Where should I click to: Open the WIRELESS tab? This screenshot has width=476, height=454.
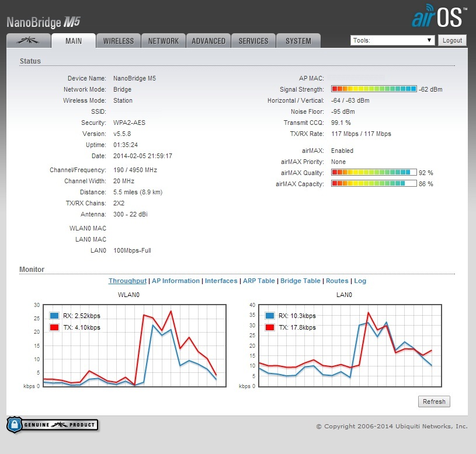(x=119, y=41)
